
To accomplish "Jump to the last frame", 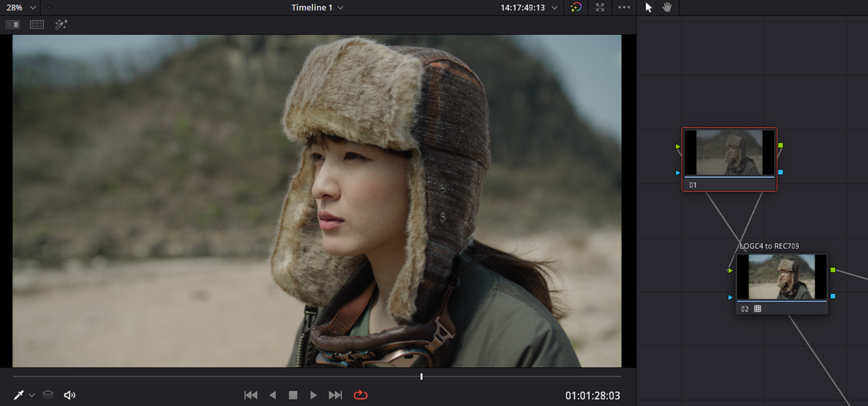I will [335, 394].
